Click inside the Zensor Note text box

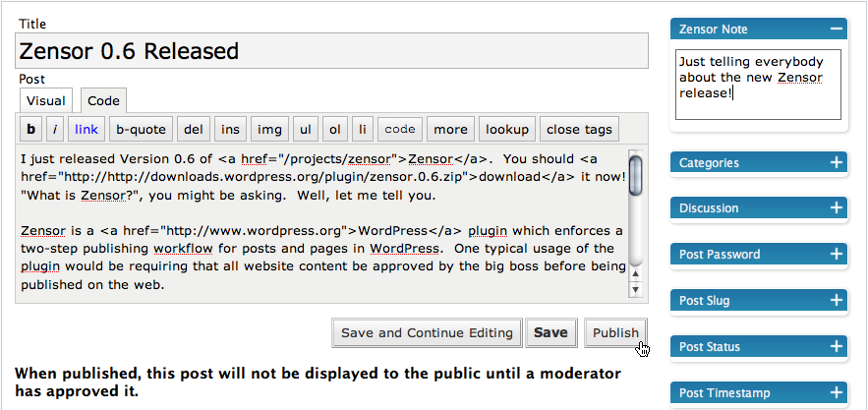pyautogui.click(x=758, y=85)
